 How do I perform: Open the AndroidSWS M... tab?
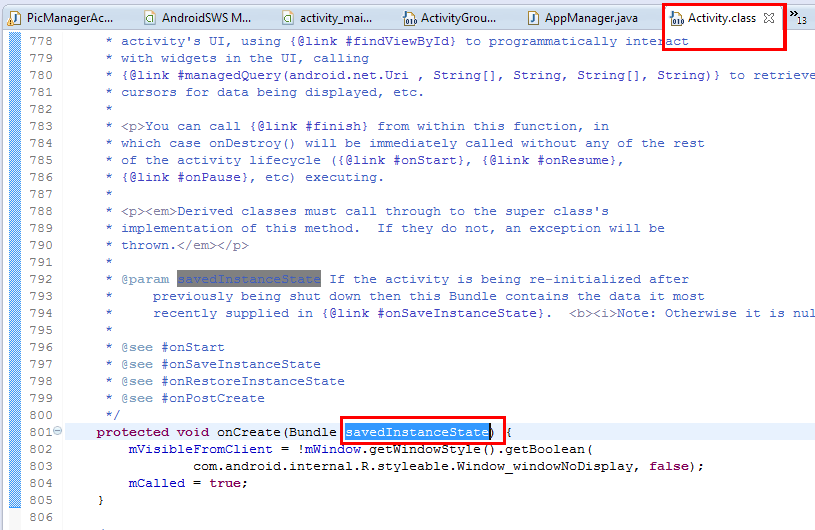coord(198,18)
